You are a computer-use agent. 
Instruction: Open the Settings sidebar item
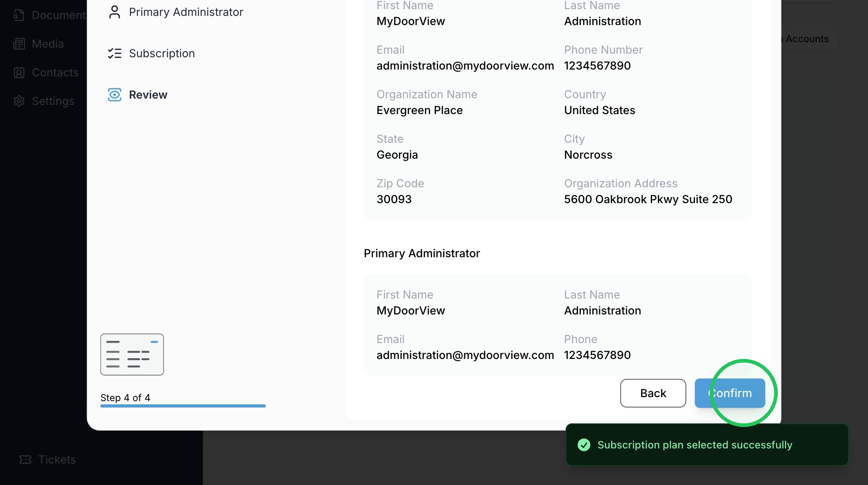click(44, 101)
